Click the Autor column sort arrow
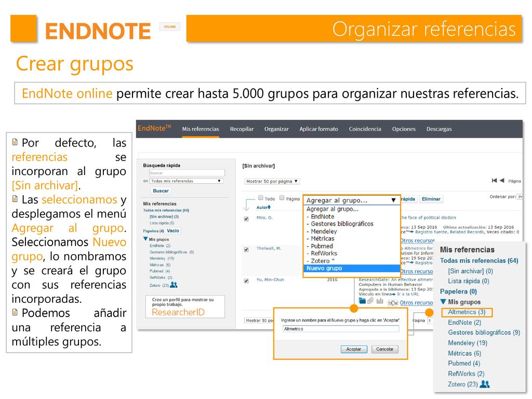Image resolution: width=532 pixels, height=399 pixels. (x=270, y=207)
